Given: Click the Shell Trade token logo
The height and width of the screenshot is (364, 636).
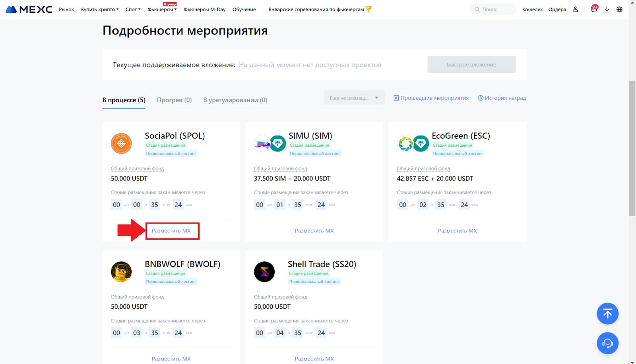Looking at the screenshot, I should click(x=264, y=272).
